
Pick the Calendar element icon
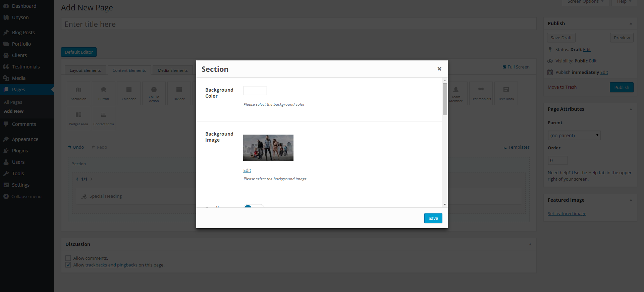[x=129, y=93]
